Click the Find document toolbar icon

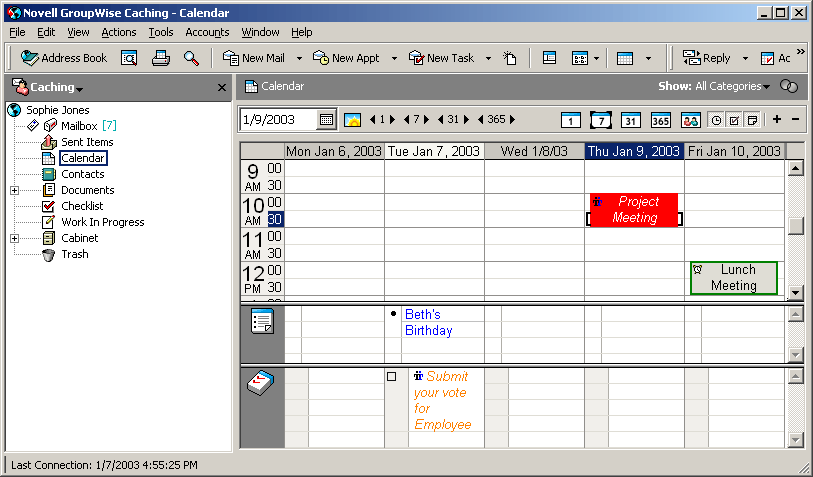(x=129, y=58)
